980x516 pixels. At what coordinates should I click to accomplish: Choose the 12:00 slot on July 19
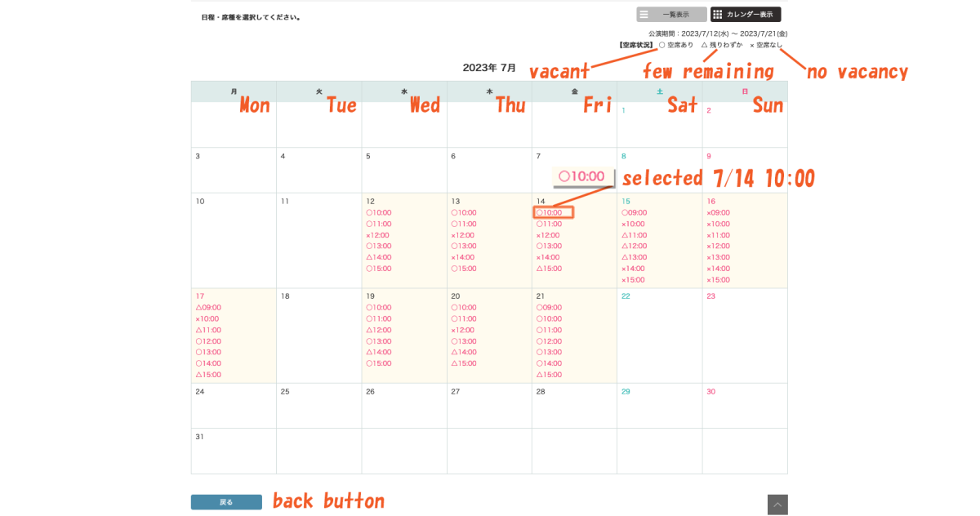[379, 330]
